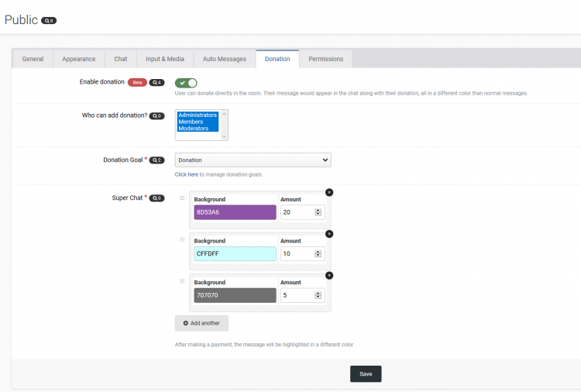Image resolution: width=581 pixels, height=392 pixels.
Task: Remove the 707070 super chat row
Action: (329, 275)
